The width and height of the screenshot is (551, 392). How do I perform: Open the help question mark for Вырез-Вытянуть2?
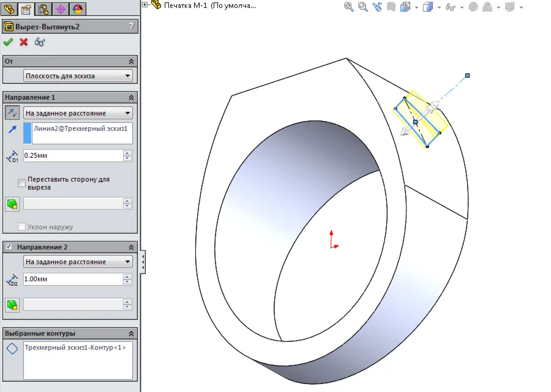tap(131, 26)
